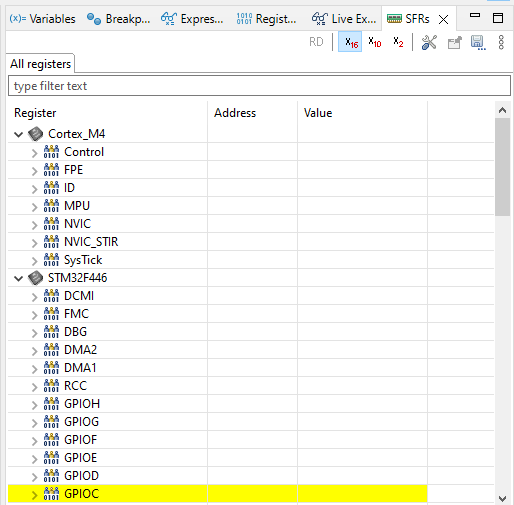Click the export registers icon
This screenshot has width=514, height=505.
pyautogui.click(x=454, y=42)
